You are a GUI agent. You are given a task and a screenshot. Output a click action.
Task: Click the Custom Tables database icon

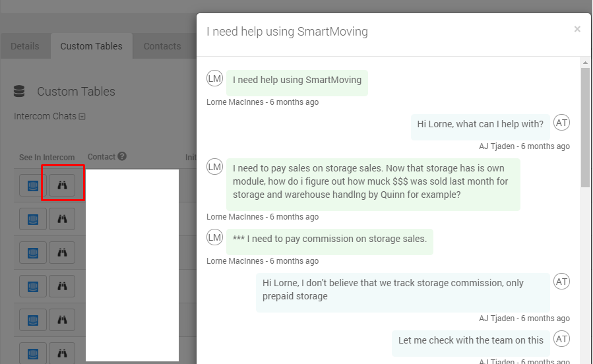point(19,92)
